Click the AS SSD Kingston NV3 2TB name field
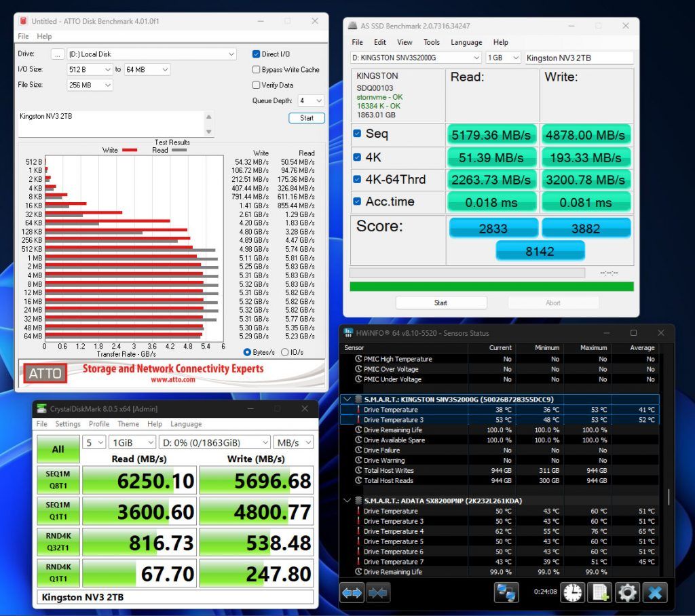Viewport: 695px width, 616px height. click(x=579, y=58)
